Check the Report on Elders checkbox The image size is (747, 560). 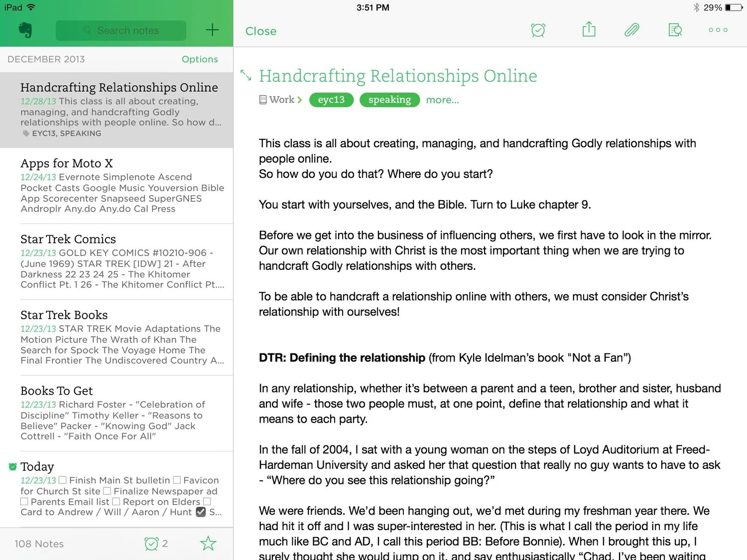tap(116, 501)
